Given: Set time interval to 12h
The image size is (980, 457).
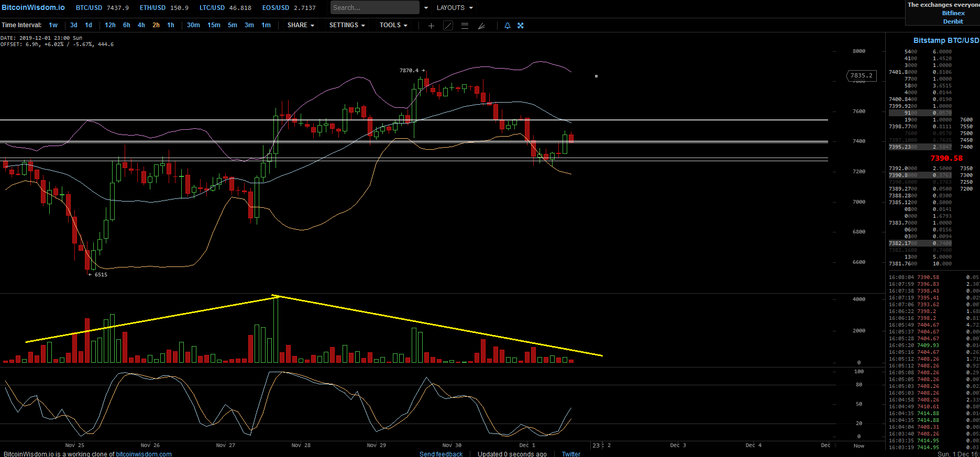Looking at the screenshot, I should [110, 25].
